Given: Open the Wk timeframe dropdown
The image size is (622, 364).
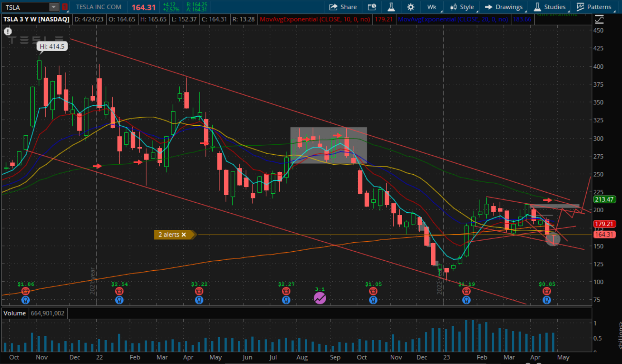Looking at the screenshot, I should [x=433, y=7].
